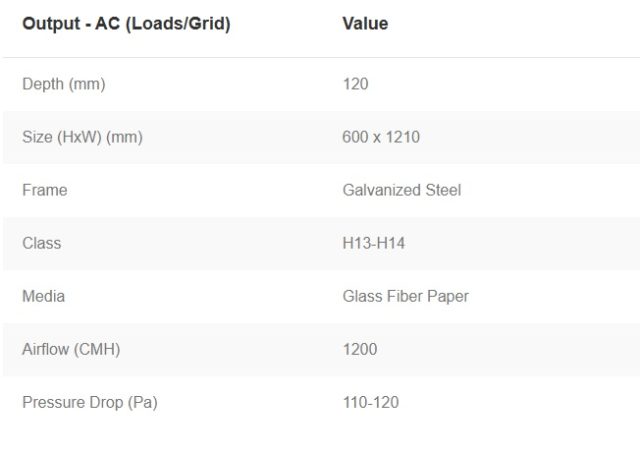Click the 'Output - AC (Loads/Grid)' column header

126,23
